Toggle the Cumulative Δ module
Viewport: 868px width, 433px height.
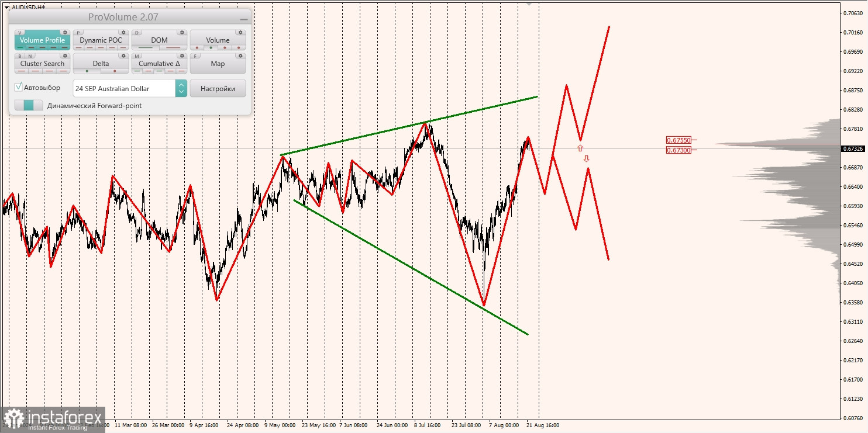[x=159, y=63]
